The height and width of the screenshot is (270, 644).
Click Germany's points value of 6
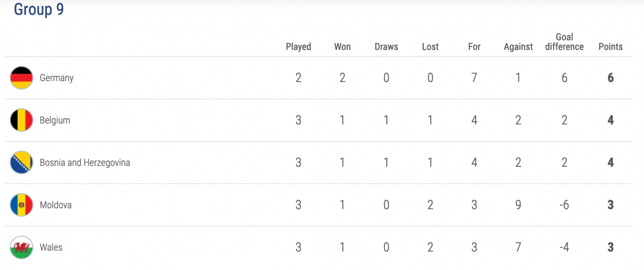[610, 78]
